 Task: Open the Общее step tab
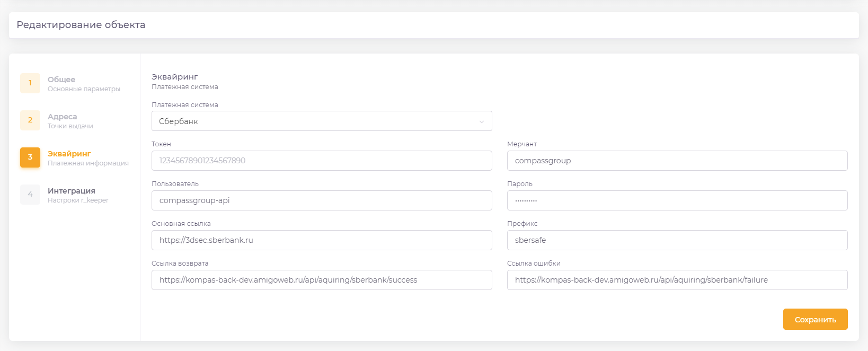[61, 80]
